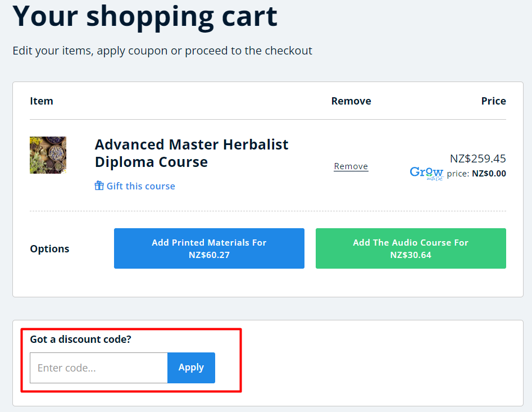
Task: Click the Price column header
Action: point(493,101)
